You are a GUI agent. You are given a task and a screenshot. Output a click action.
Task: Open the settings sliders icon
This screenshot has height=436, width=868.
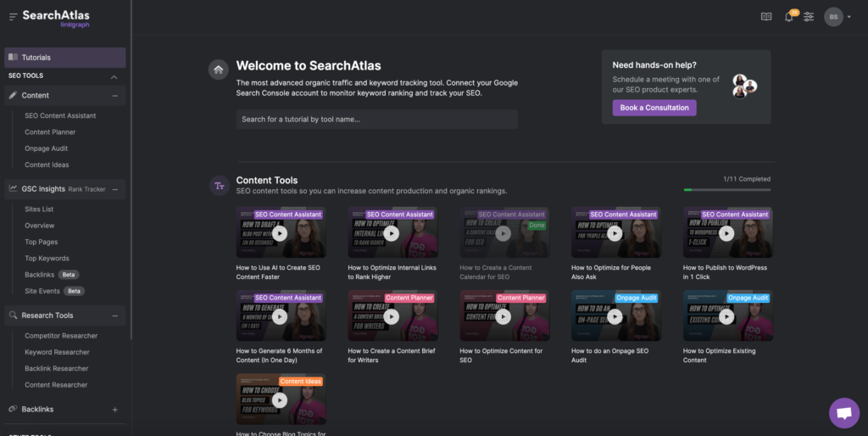[x=809, y=17]
